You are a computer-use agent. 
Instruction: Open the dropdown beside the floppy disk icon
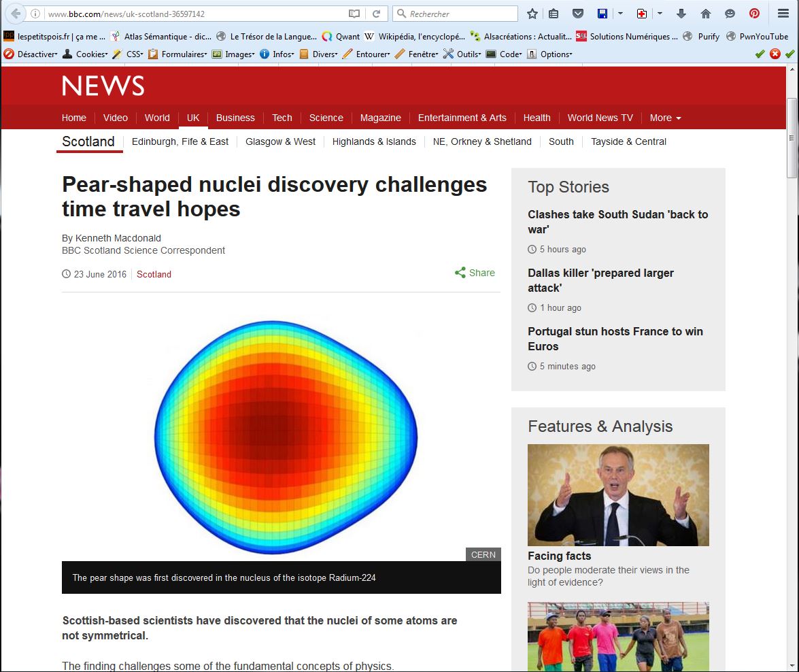620,14
